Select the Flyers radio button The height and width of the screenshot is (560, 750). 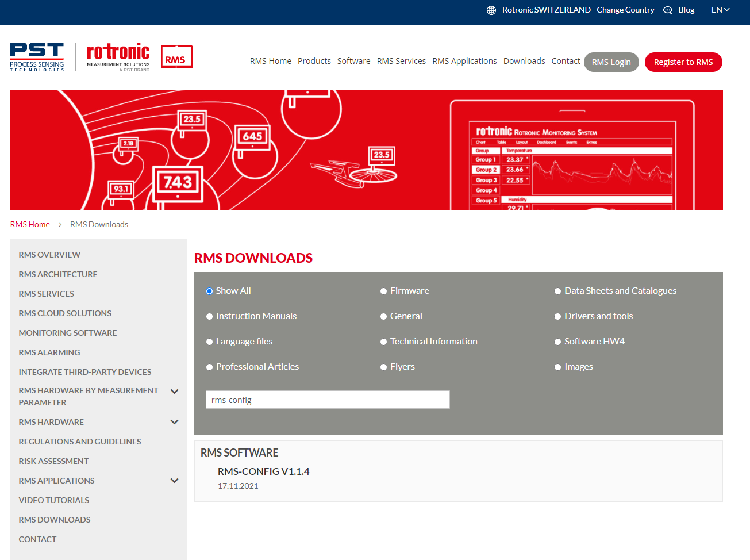[383, 367]
